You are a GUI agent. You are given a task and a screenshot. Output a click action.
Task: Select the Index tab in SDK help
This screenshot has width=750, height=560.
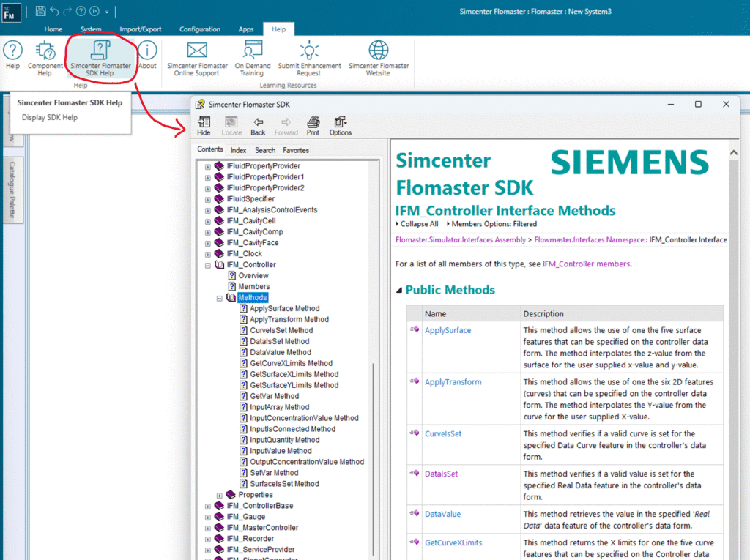tap(238, 150)
